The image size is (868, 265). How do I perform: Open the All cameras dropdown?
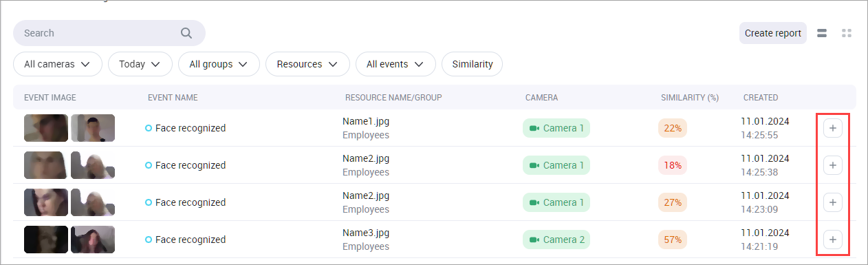point(58,64)
